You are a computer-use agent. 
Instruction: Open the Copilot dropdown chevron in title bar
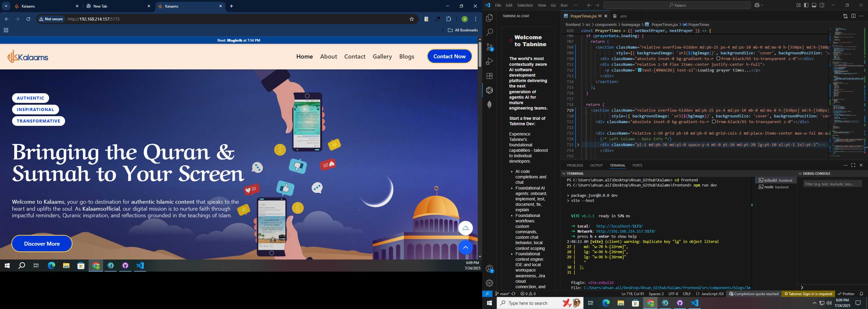[x=762, y=5]
